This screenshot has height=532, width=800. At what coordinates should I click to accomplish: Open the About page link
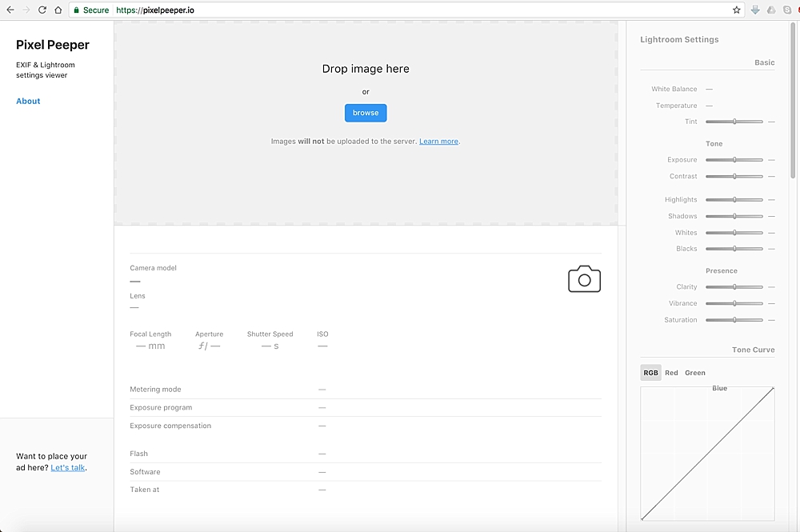tap(28, 101)
